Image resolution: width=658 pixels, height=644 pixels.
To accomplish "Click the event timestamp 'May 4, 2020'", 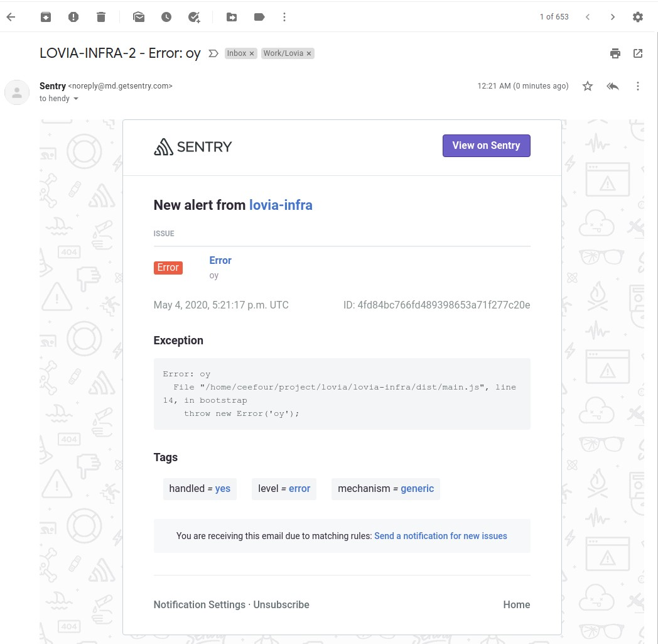I will pos(221,305).
